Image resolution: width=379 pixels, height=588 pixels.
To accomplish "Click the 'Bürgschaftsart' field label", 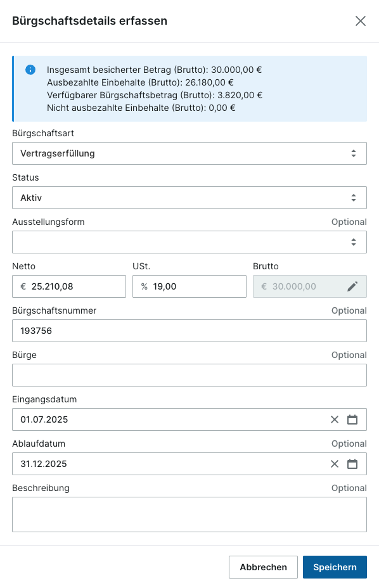I will (x=43, y=133).
